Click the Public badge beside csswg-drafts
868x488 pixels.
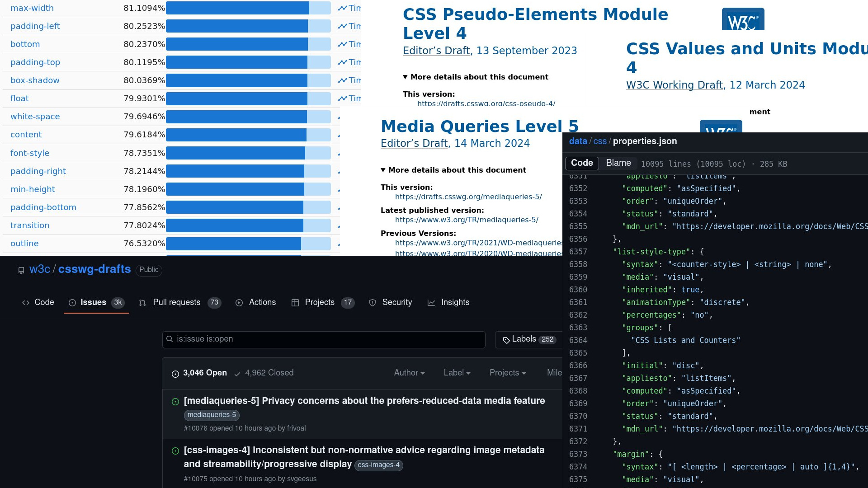pos(149,270)
